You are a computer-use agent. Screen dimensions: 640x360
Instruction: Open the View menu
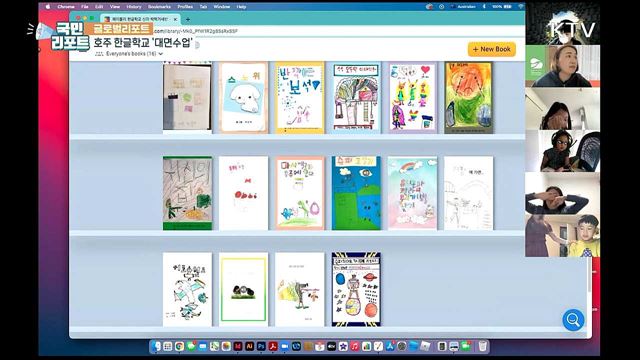[x=115, y=7]
